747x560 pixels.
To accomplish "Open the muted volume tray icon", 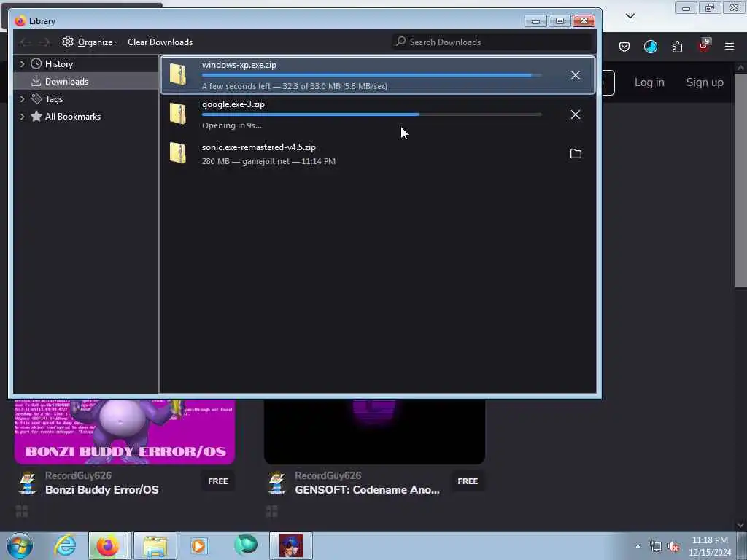I will [x=673, y=546].
